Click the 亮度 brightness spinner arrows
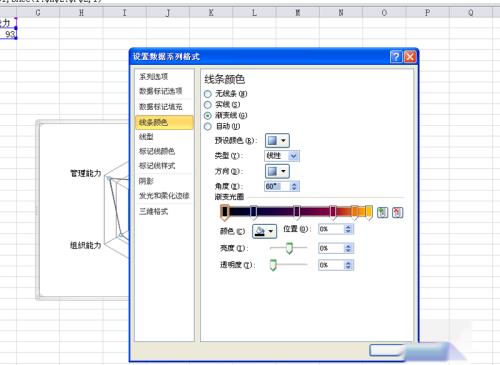This screenshot has height=365, width=500. click(x=348, y=248)
